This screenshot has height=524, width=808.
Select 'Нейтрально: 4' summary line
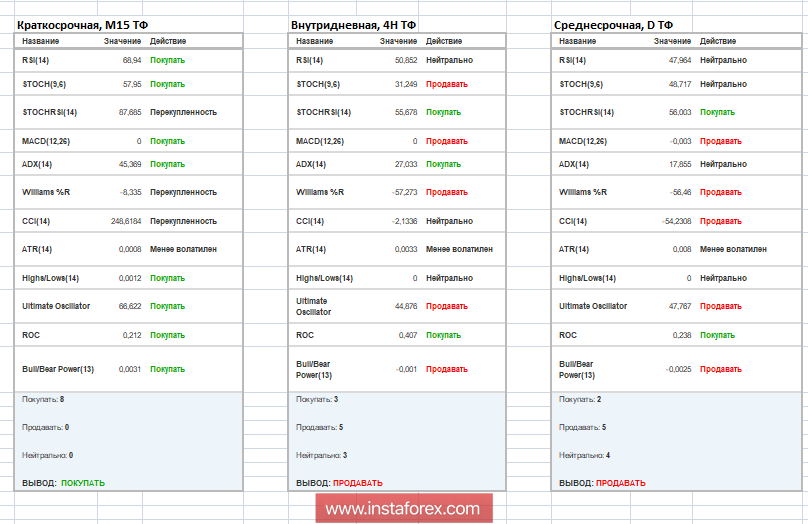point(585,455)
